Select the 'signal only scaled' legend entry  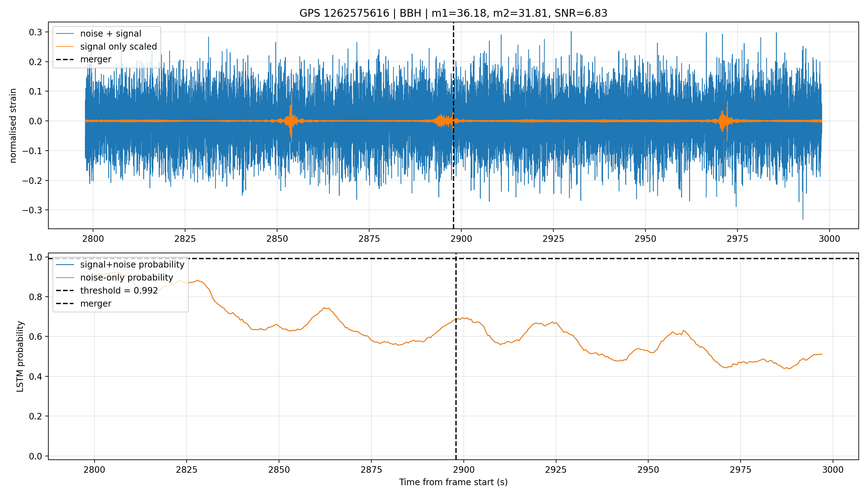click(106, 46)
